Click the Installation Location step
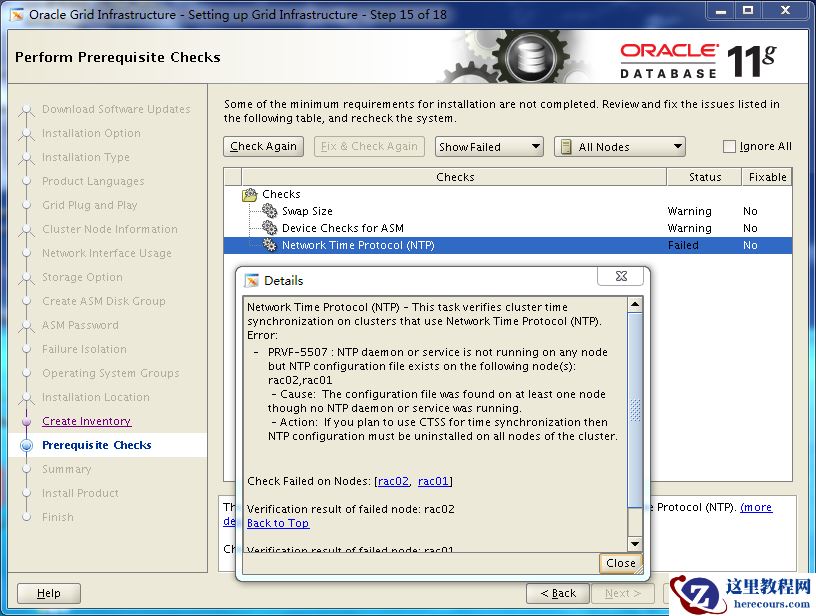This screenshot has width=816, height=616. coord(96,396)
